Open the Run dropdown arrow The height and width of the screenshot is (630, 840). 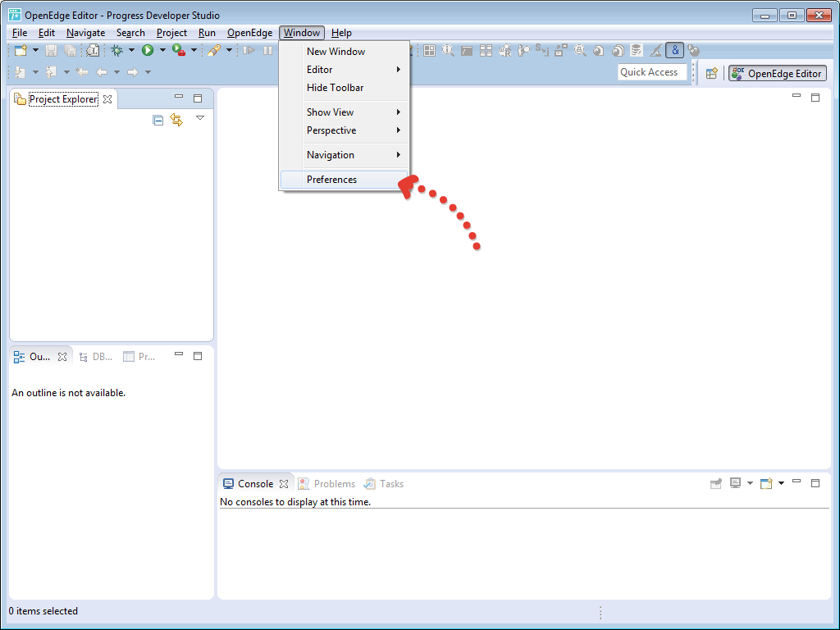162,50
